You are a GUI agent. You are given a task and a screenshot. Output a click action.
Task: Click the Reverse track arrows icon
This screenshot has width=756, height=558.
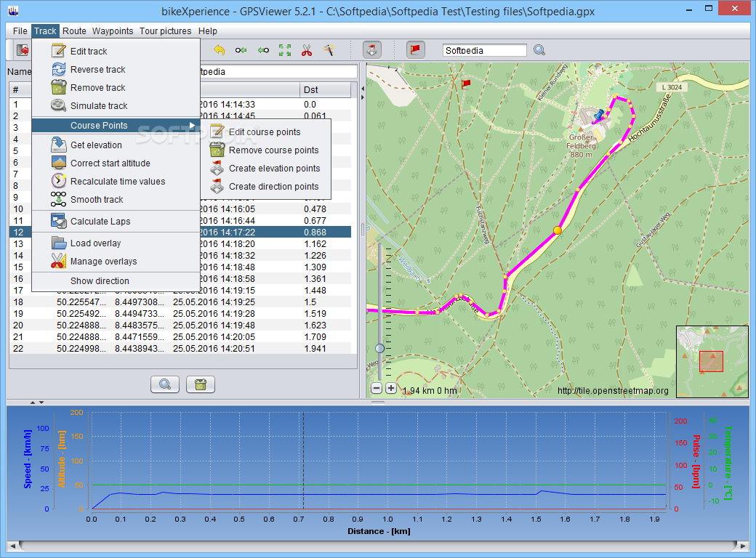(x=58, y=69)
